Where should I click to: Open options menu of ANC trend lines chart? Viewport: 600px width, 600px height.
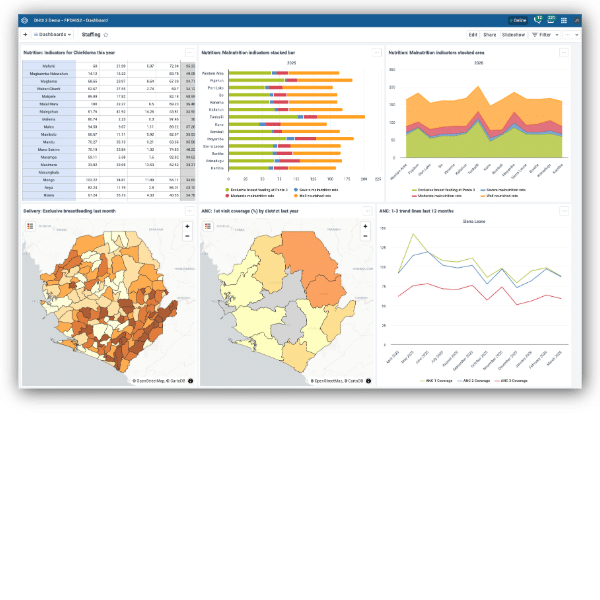[565, 212]
